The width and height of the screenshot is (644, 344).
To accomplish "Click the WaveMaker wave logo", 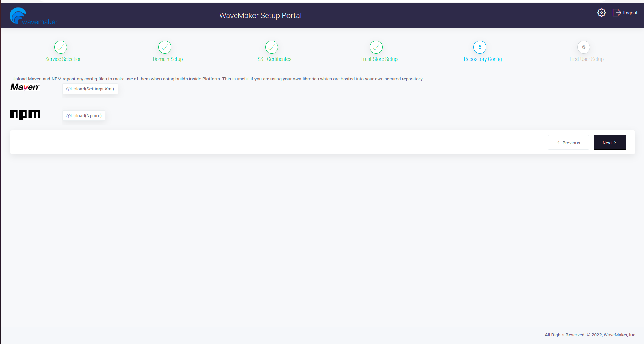I will (x=18, y=15).
